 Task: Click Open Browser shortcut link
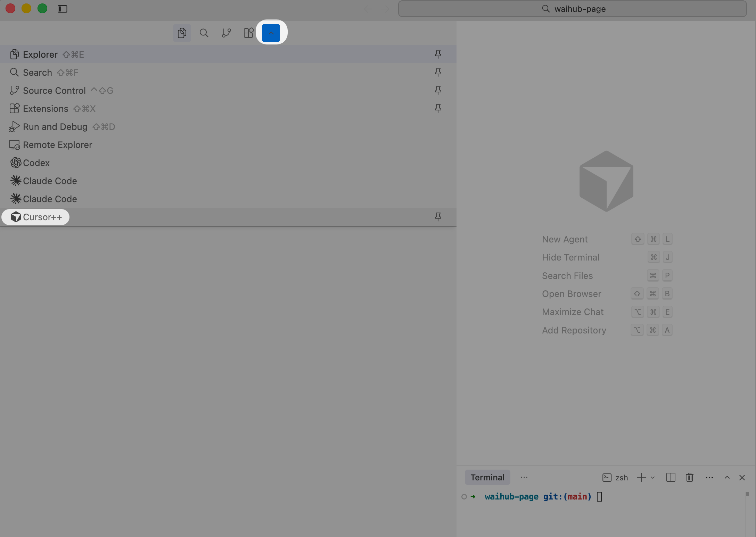(x=572, y=294)
